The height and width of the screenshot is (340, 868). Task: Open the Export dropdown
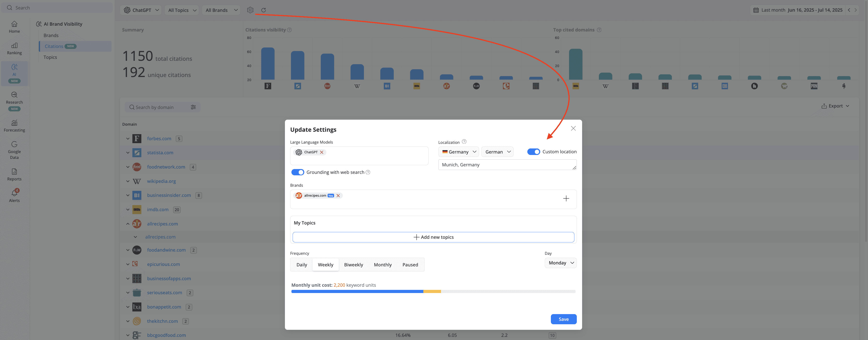835,106
